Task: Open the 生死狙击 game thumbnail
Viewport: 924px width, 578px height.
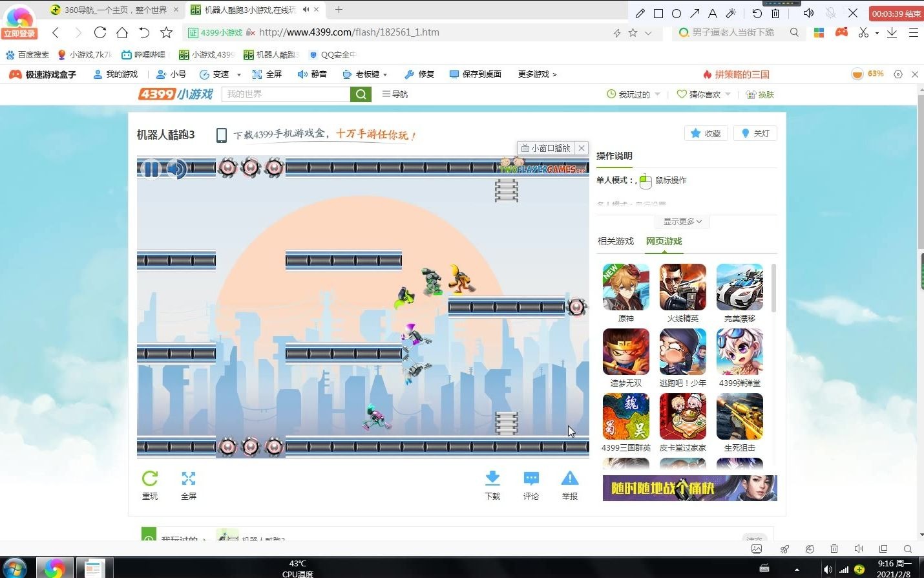Action: click(740, 416)
